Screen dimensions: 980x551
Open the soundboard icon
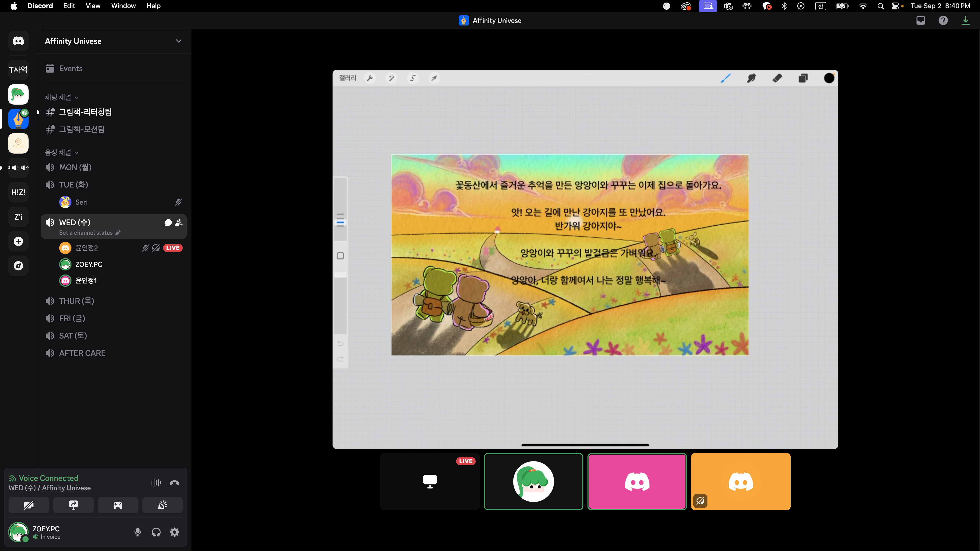pyautogui.click(x=163, y=505)
